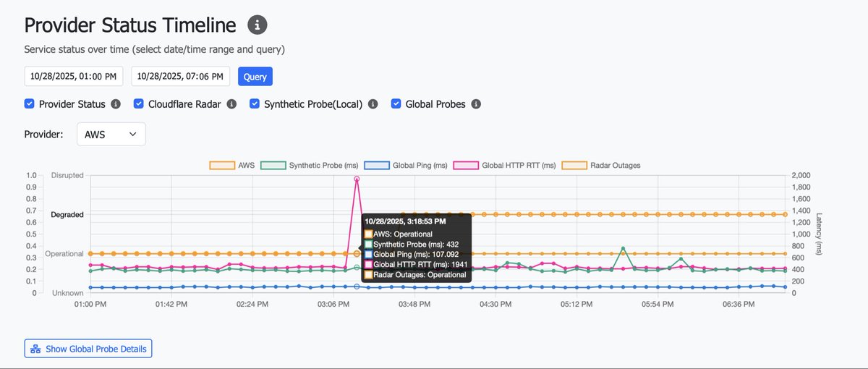Image resolution: width=868 pixels, height=369 pixels.
Task: Click the '06:36 PM' x-axis tick label
Action: click(x=739, y=305)
